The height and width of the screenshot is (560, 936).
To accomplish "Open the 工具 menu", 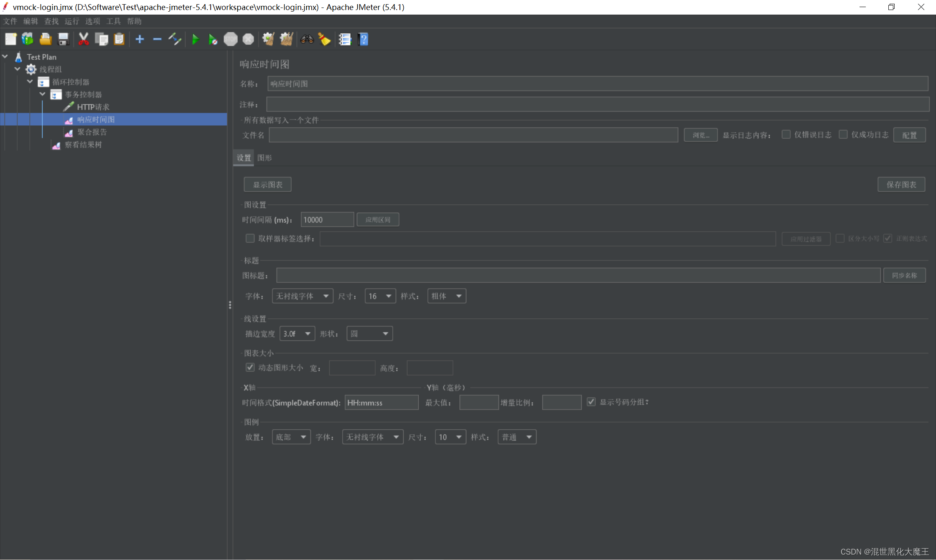I will point(113,21).
